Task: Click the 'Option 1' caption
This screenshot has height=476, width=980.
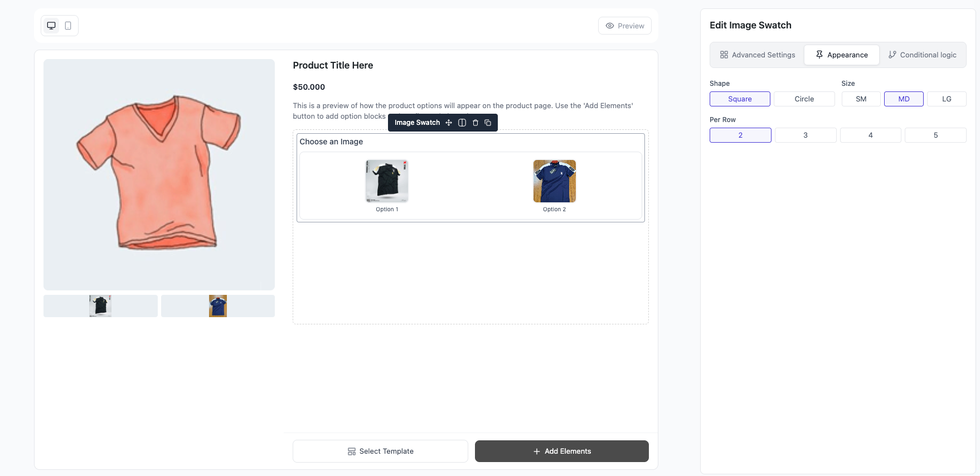Action: (387, 210)
